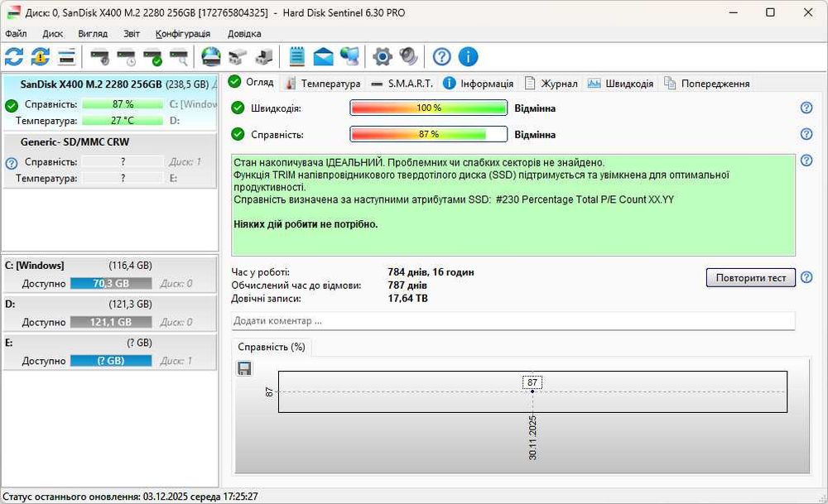Click the Hard Disk Sentinel app icon in title bar

pyautogui.click(x=14, y=12)
